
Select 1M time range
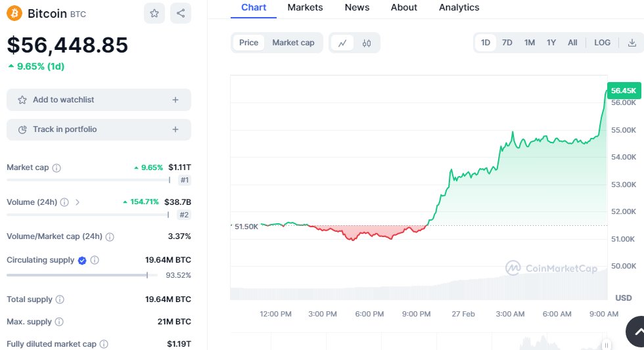pyautogui.click(x=530, y=43)
